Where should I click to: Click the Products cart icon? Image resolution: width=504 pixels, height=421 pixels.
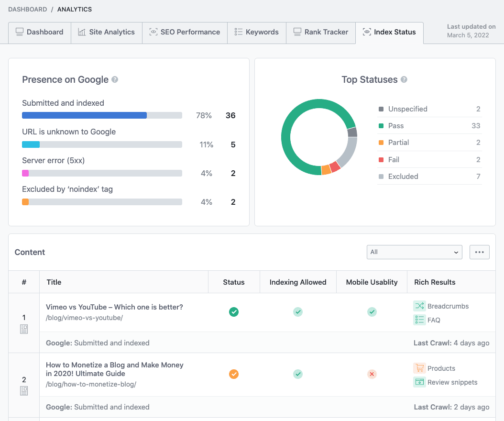coord(419,368)
